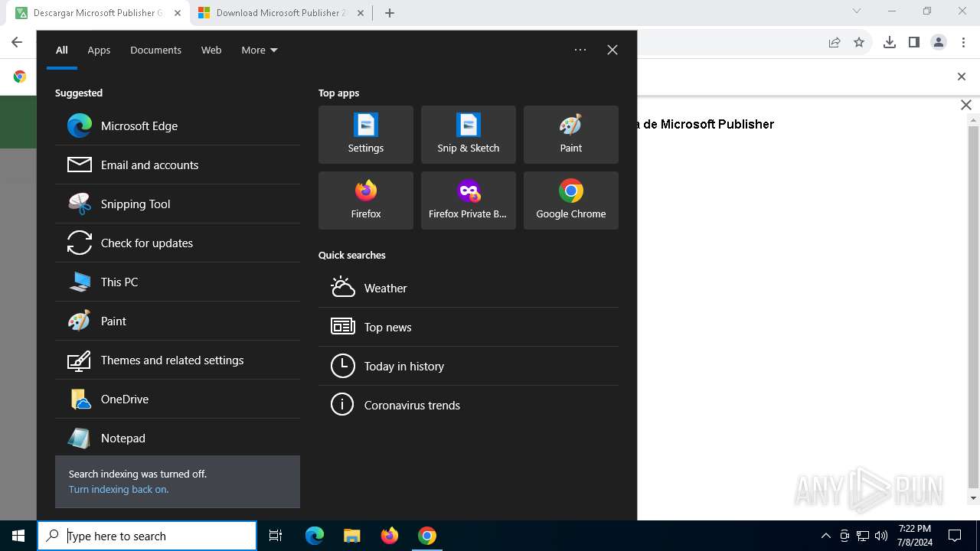Open Chrome tab search chevron

click(x=857, y=11)
